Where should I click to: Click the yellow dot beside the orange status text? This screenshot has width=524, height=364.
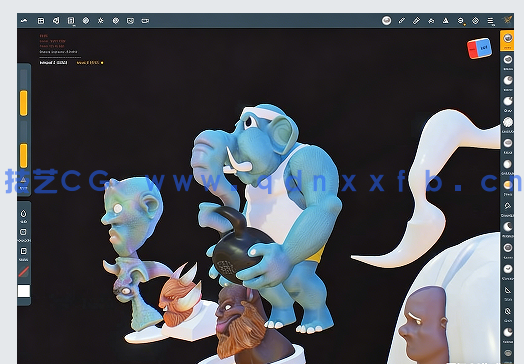click(x=102, y=63)
